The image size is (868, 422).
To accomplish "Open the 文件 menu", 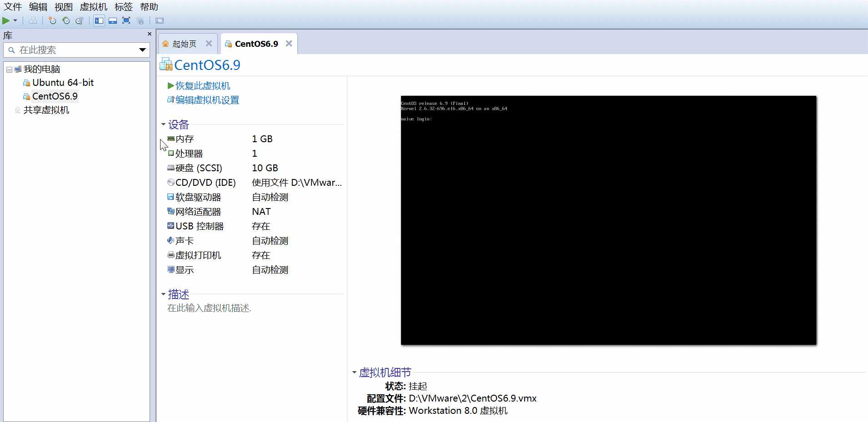I will click(x=13, y=7).
